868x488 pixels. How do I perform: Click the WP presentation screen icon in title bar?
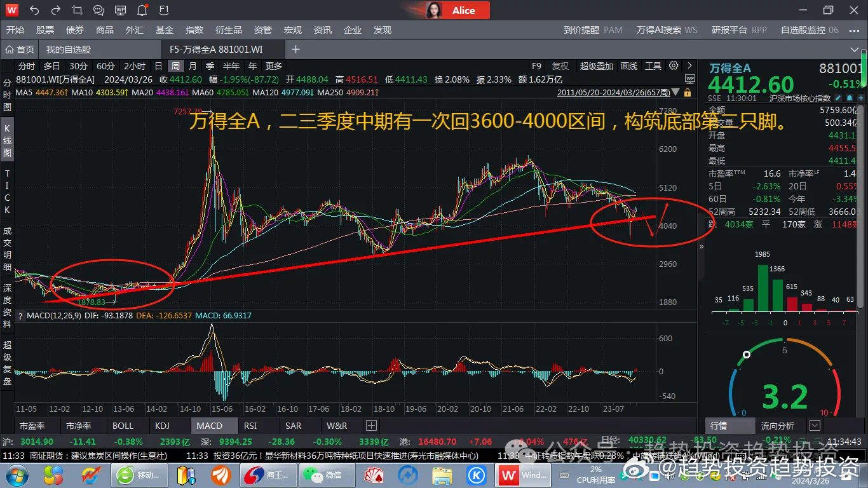point(120,10)
